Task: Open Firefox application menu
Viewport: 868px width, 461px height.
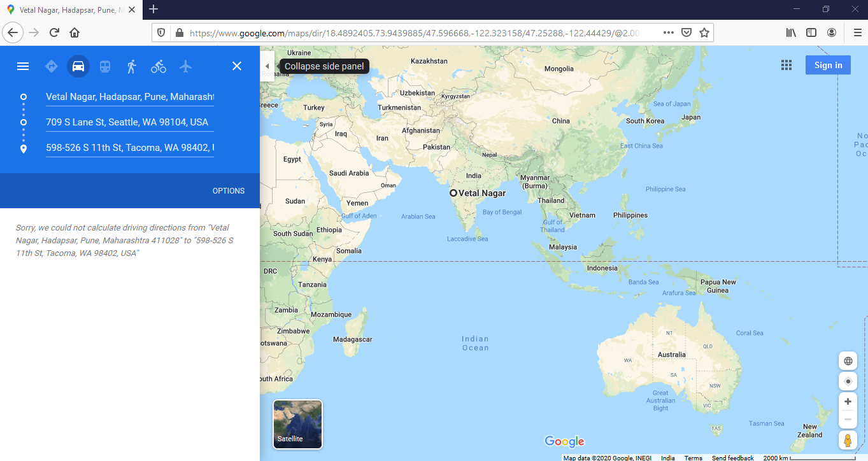Action: click(x=857, y=32)
